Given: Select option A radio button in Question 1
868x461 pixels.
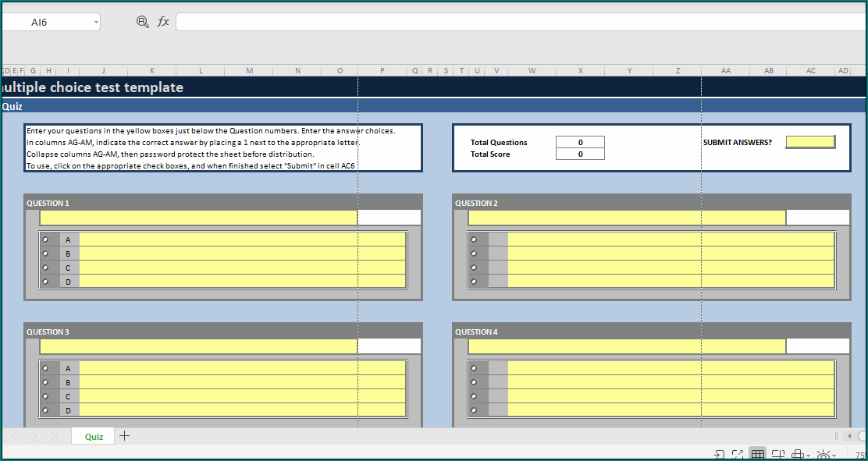Looking at the screenshot, I should click(x=45, y=239).
